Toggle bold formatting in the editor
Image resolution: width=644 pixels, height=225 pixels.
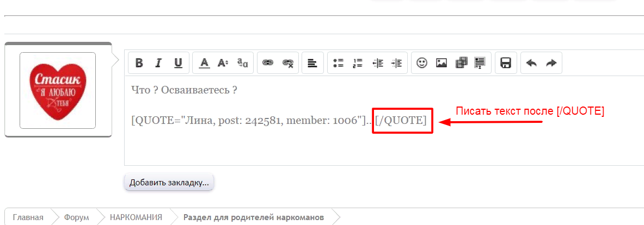(x=139, y=62)
